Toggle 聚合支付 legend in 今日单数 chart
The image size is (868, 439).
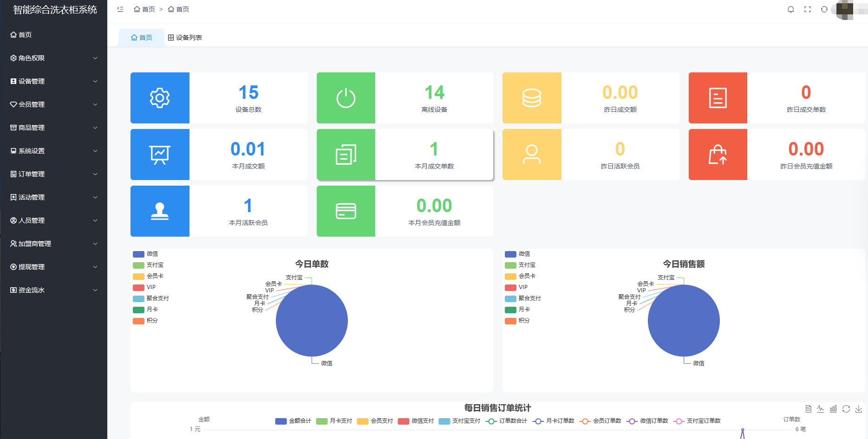click(151, 298)
